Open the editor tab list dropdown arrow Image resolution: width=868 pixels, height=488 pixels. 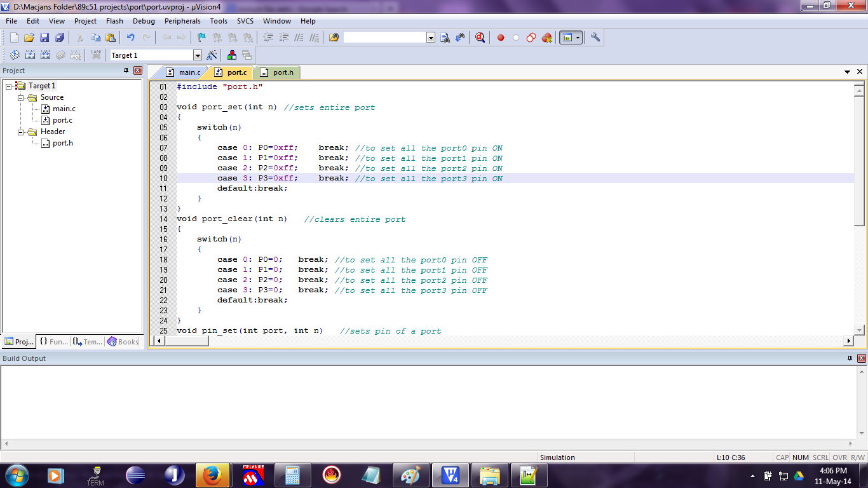[x=848, y=72]
